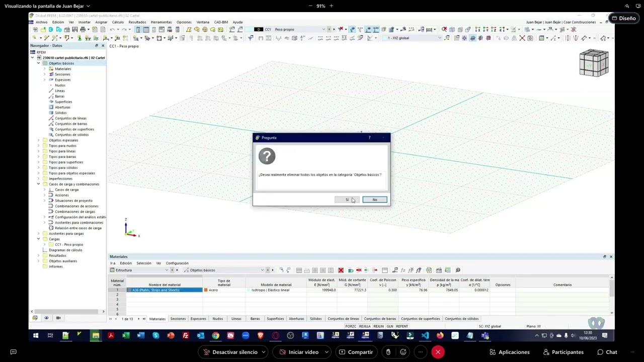
Task: Click No in the Pregunta dialog
Action: 375,200
